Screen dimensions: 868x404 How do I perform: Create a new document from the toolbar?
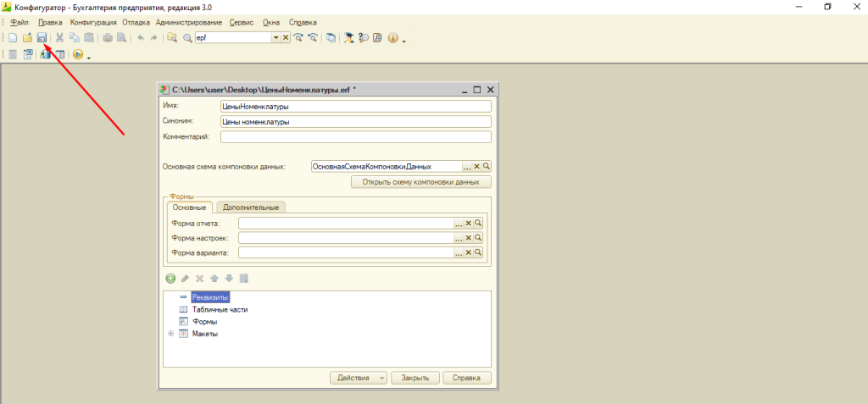[x=13, y=38]
